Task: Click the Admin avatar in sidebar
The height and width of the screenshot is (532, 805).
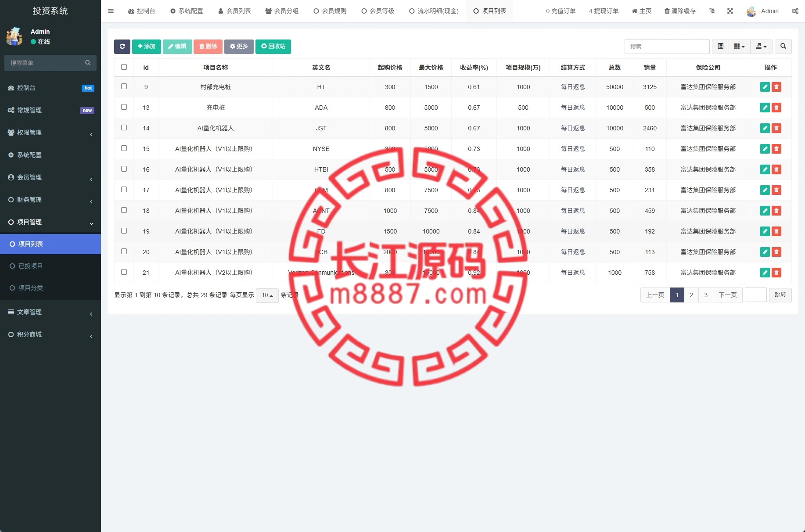Action: coord(14,36)
